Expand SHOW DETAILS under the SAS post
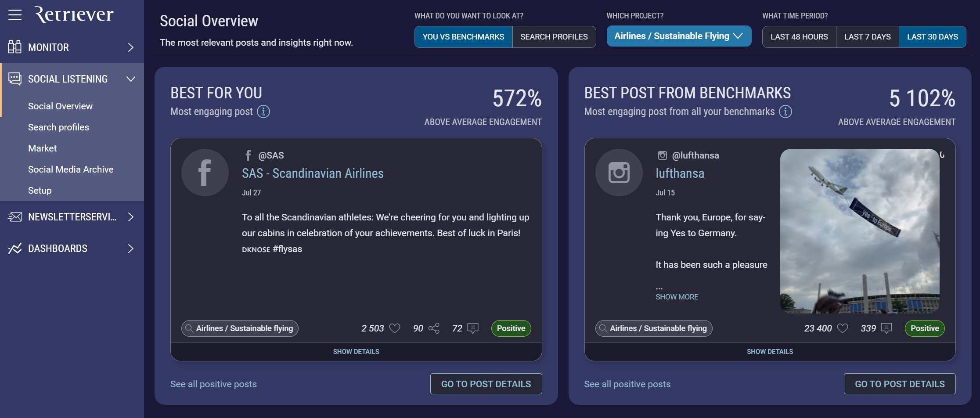This screenshot has height=418, width=980. pyautogui.click(x=356, y=352)
